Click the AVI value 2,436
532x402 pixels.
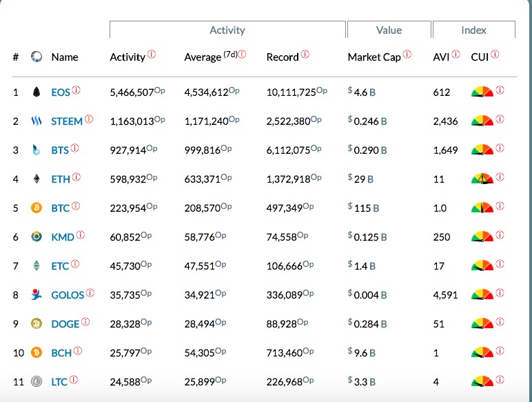click(445, 121)
